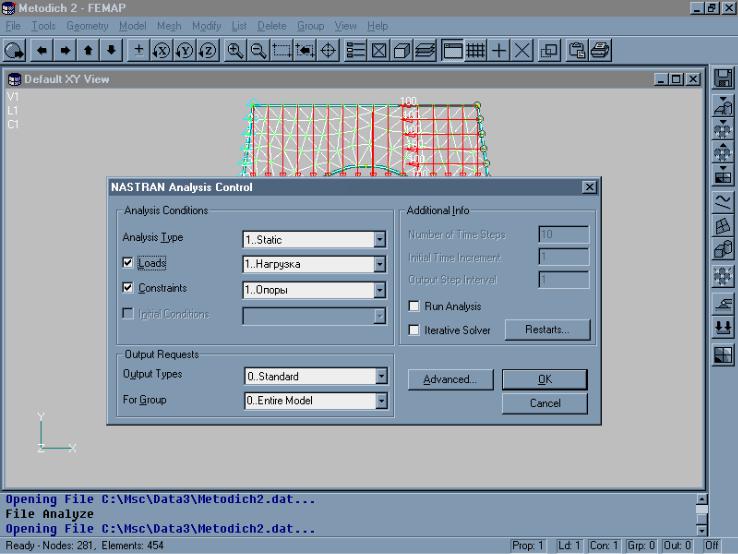Open the Analysis Type dropdown
Viewport: 738px width, 554px height.
click(x=379, y=240)
